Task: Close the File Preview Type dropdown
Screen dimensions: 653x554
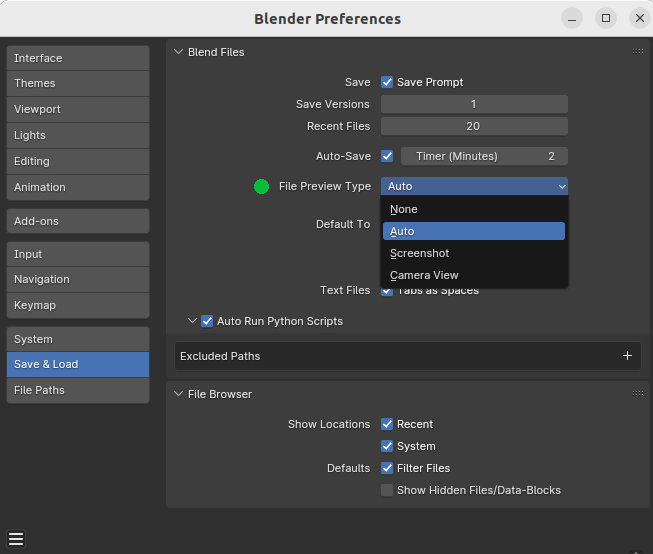Action: click(x=474, y=186)
